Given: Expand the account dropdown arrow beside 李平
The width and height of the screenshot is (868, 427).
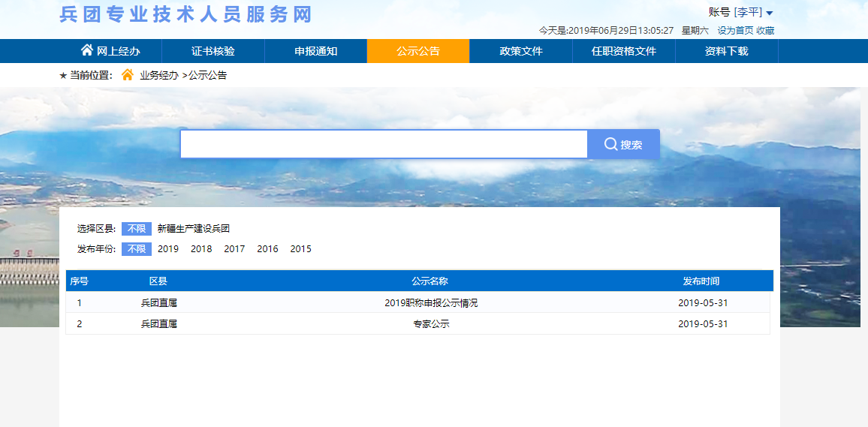Looking at the screenshot, I should coord(770,13).
